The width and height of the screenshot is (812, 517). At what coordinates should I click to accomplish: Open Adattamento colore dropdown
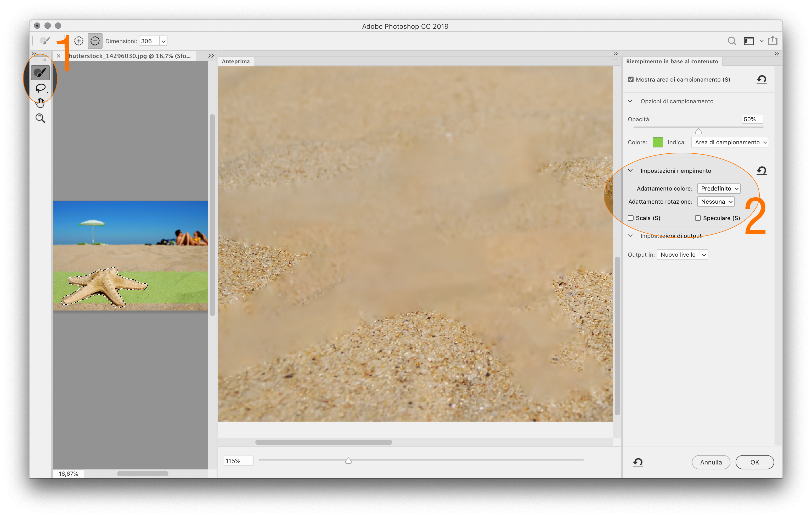(718, 188)
